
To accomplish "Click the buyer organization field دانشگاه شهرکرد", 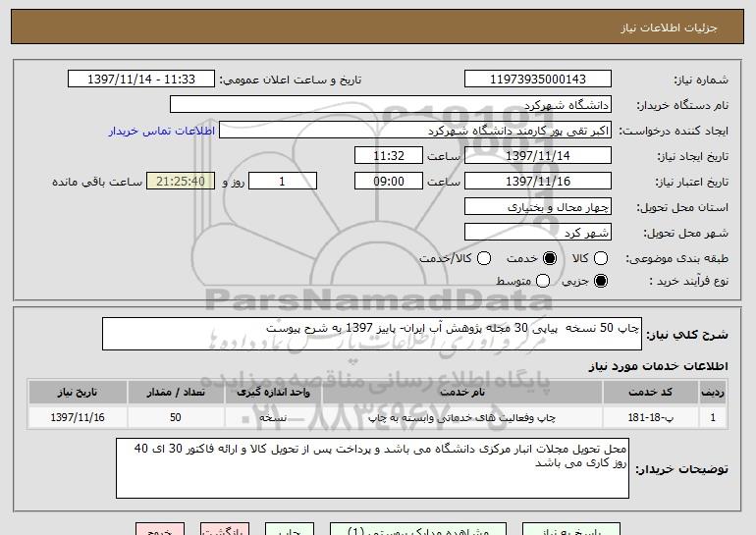I will [x=391, y=105].
